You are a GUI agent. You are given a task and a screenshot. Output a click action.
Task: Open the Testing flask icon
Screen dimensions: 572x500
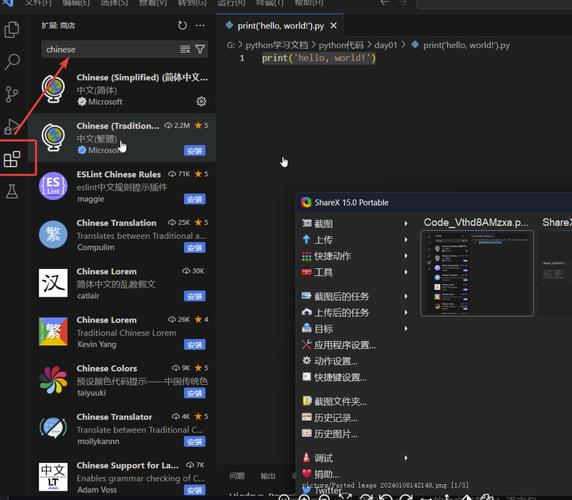tap(12, 191)
